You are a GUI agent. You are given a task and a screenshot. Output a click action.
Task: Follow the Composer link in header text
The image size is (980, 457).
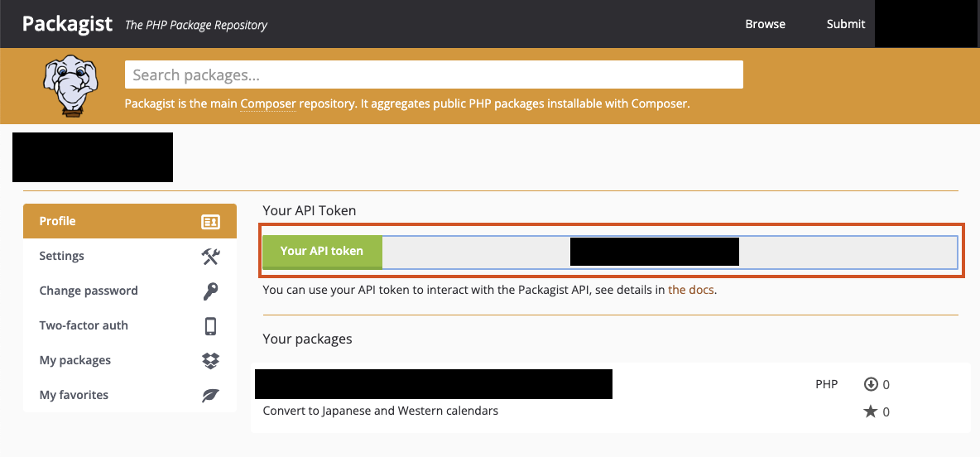pos(268,103)
